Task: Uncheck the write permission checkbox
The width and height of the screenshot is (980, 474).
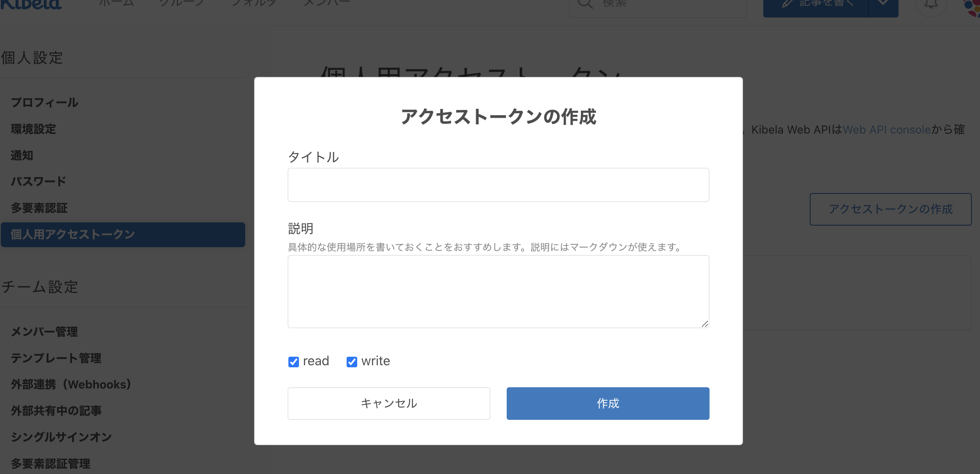Action: [352, 362]
